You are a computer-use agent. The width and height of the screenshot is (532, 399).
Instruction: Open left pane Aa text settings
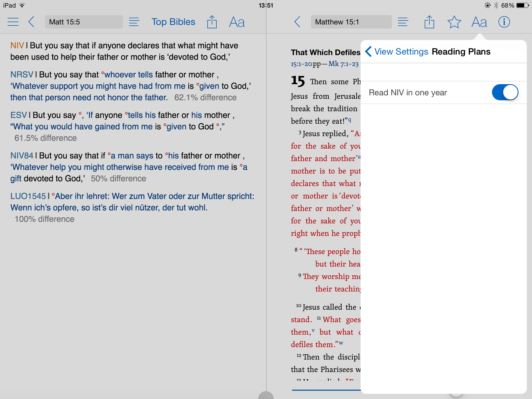[237, 22]
